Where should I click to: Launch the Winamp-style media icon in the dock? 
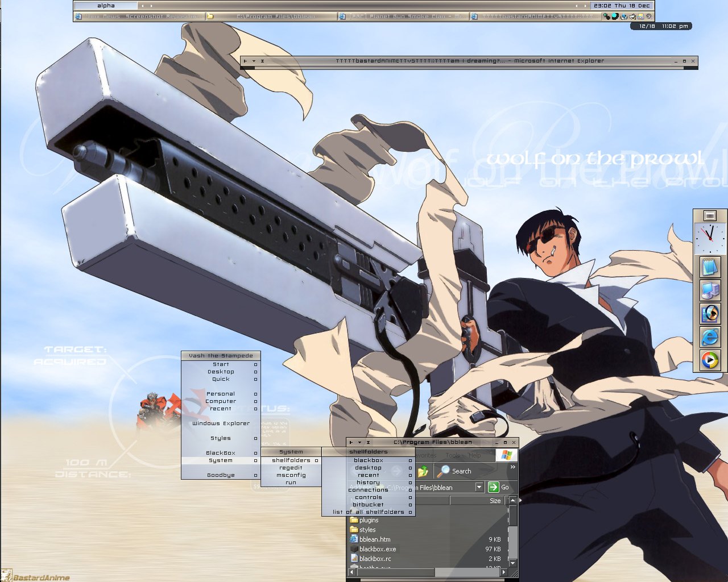coord(709,313)
